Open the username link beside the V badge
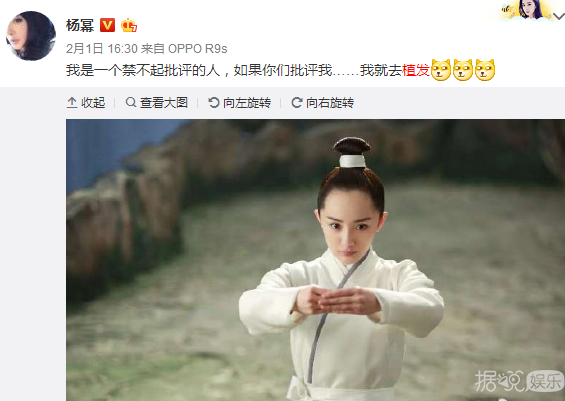Viewport: 565px width, 401px height. point(80,26)
